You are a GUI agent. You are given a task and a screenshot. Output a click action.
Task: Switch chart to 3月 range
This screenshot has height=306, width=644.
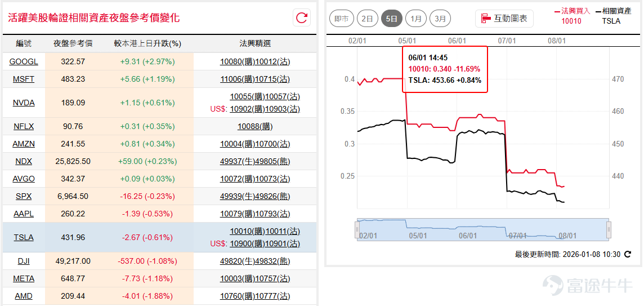440,19
